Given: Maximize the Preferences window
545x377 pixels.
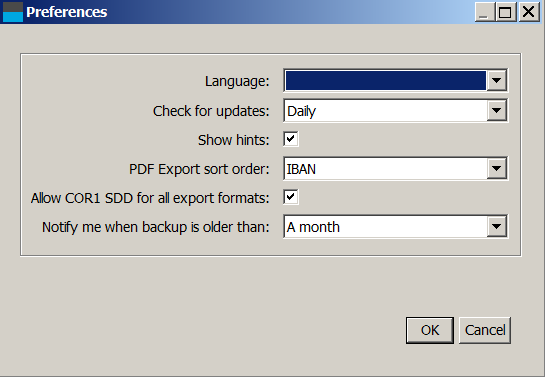Looking at the screenshot, I should [506, 12].
